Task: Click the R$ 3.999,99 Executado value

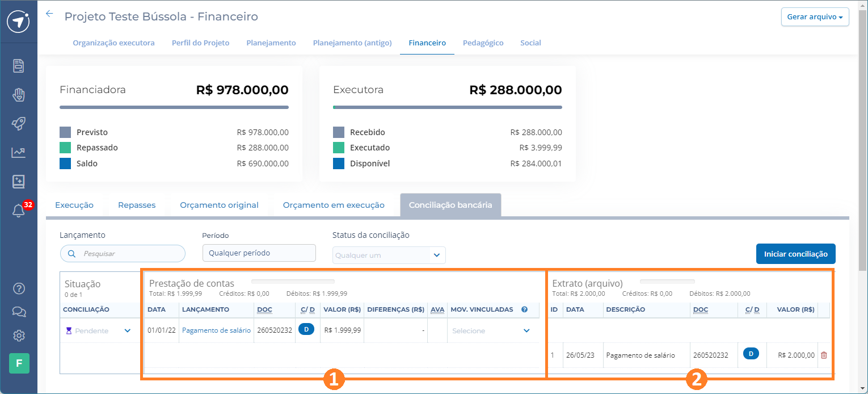Action: (x=541, y=148)
